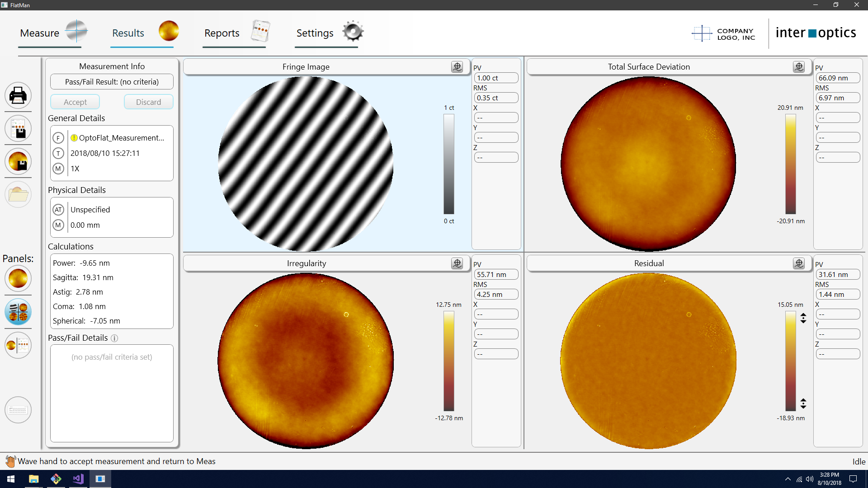Select the panel-with-report view icon
Image resolution: width=868 pixels, height=488 pixels.
[x=18, y=346]
